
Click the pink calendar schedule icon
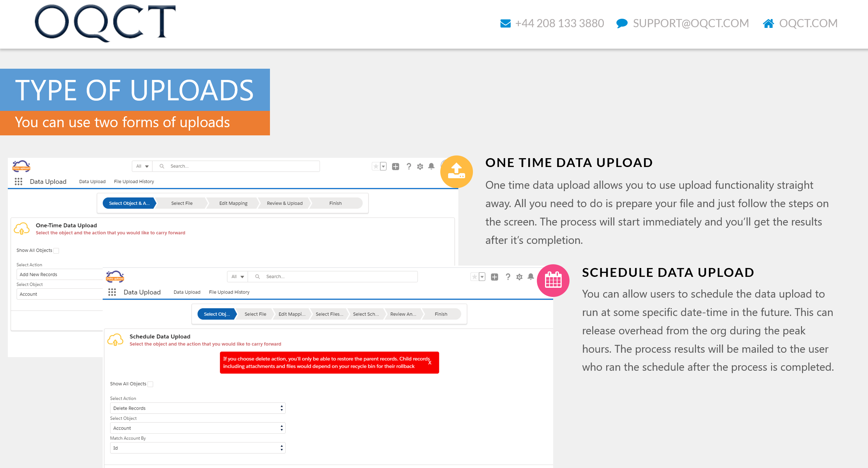tap(553, 280)
